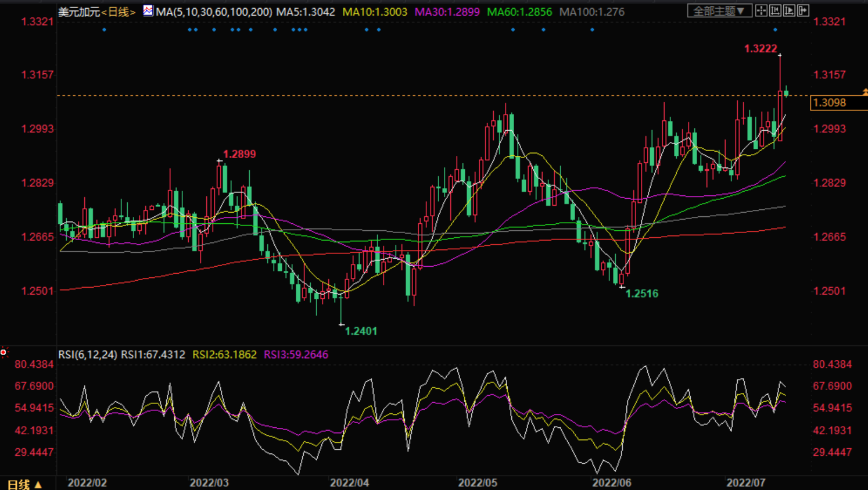Toggle the MA10 yellow line legend
Viewport: 868px width, 490px height.
click(375, 12)
